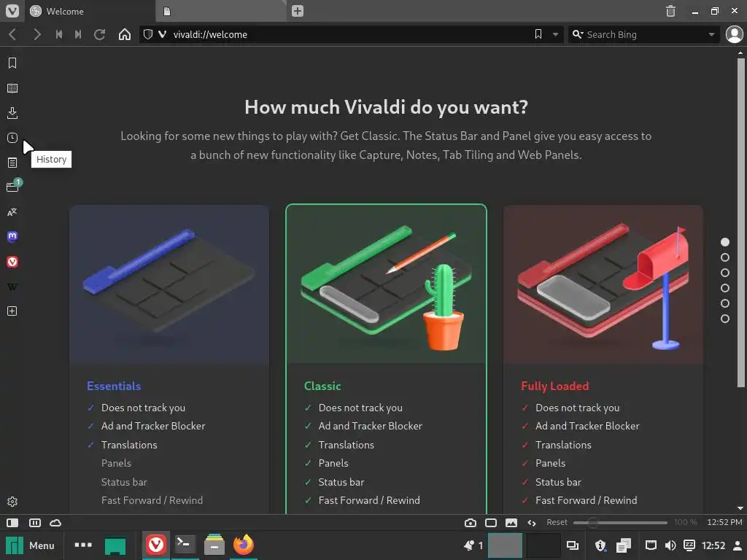Image resolution: width=747 pixels, height=560 pixels.
Task: Open page actions code icon
Action: [x=532, y=522]
